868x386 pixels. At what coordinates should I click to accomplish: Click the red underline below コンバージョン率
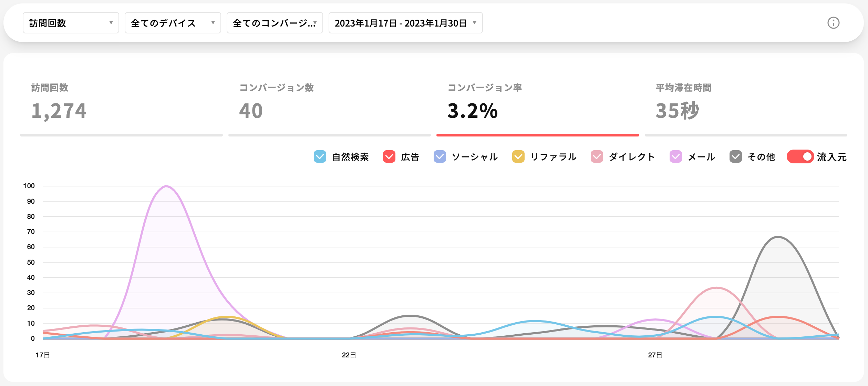(537, 135)
